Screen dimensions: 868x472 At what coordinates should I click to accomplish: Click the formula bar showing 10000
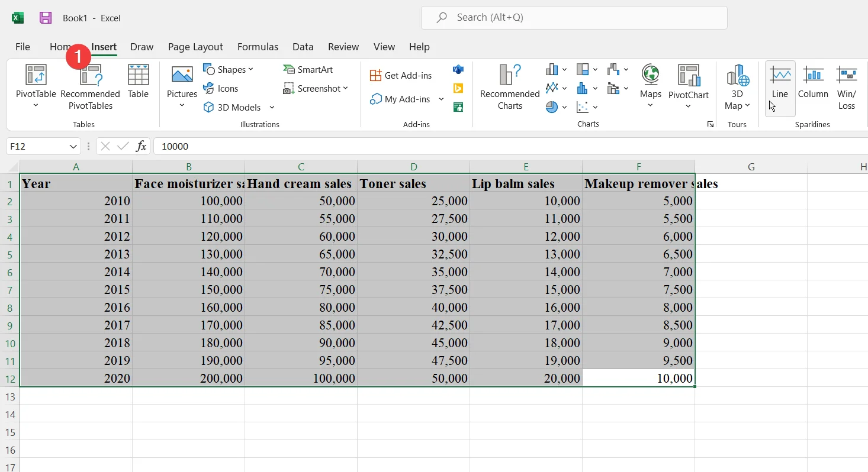(x=510, y=146)
